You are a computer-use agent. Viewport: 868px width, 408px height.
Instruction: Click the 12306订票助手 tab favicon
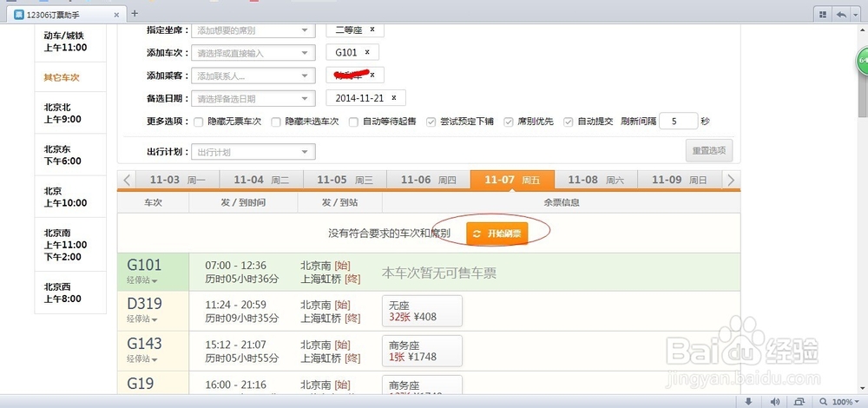(19, 15)
